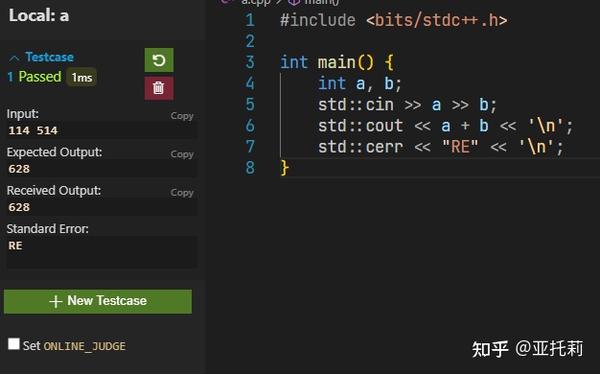The height and width of the screenshot is (374, 600).
Task: Collapse the Testcase chevron arrow
Action: coord(14,58)
